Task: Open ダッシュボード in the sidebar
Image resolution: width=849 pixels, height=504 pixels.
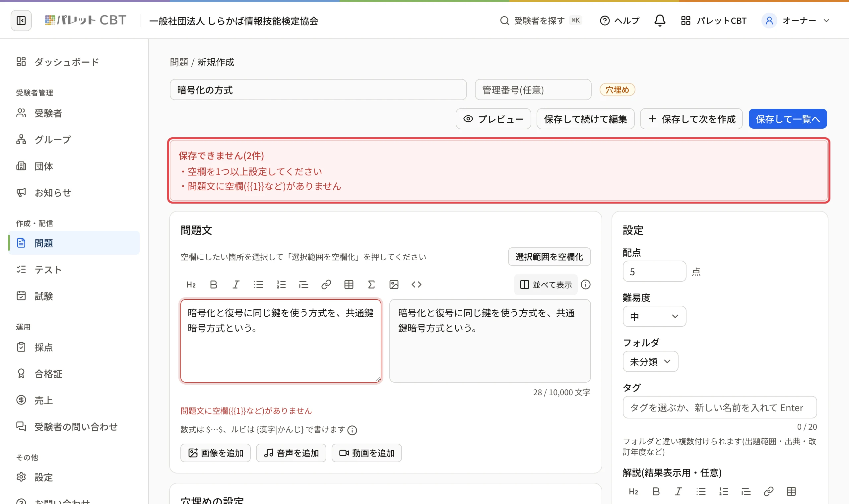Action: (x=74, y=62)
